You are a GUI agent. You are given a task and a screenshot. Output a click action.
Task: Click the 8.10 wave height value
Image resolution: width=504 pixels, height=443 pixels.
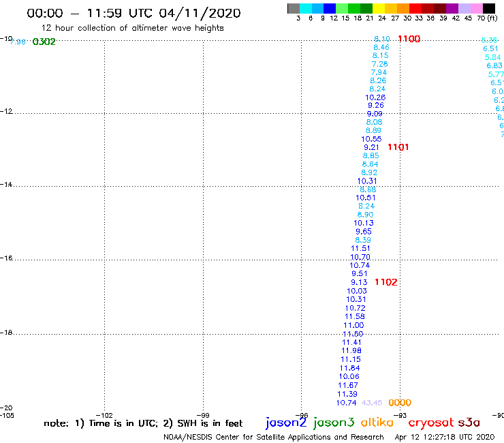coord(382,39)
